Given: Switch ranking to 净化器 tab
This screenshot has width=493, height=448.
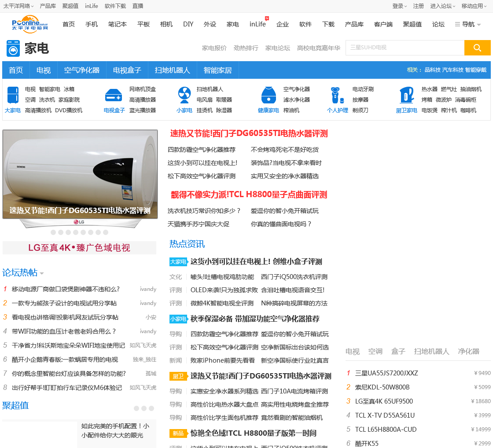Looking at the screenshot, I should (468, 352).
